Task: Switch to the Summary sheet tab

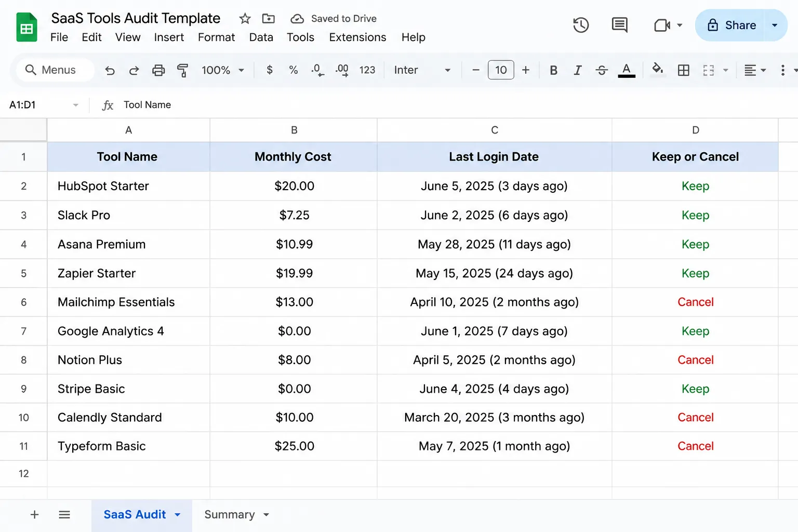Action: 230,515
